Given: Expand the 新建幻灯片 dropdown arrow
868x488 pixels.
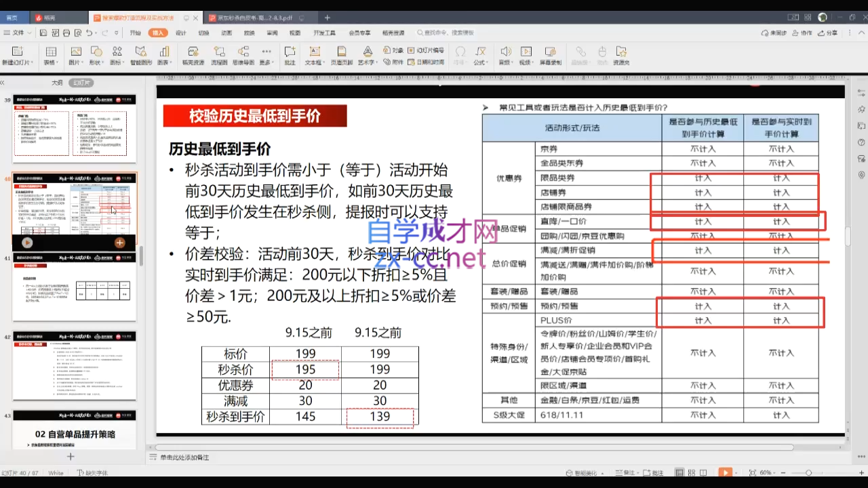Looking at the screenshot, I should pos(31,62).
